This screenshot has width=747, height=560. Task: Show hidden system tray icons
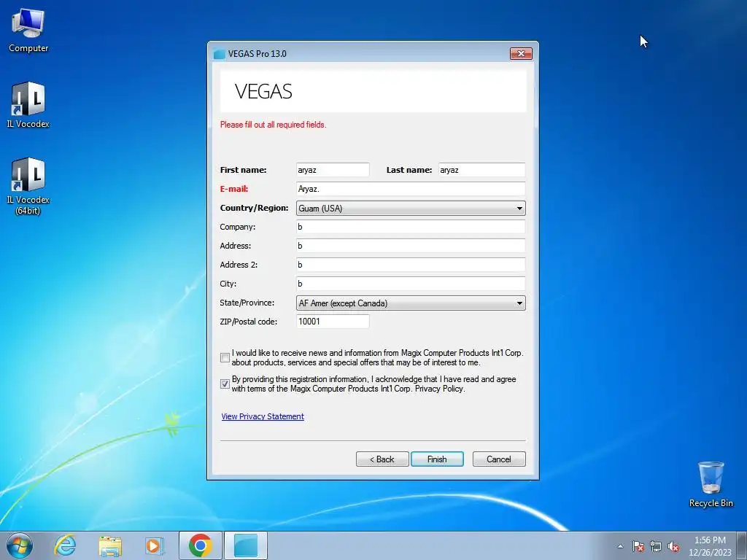click(620, 546)
